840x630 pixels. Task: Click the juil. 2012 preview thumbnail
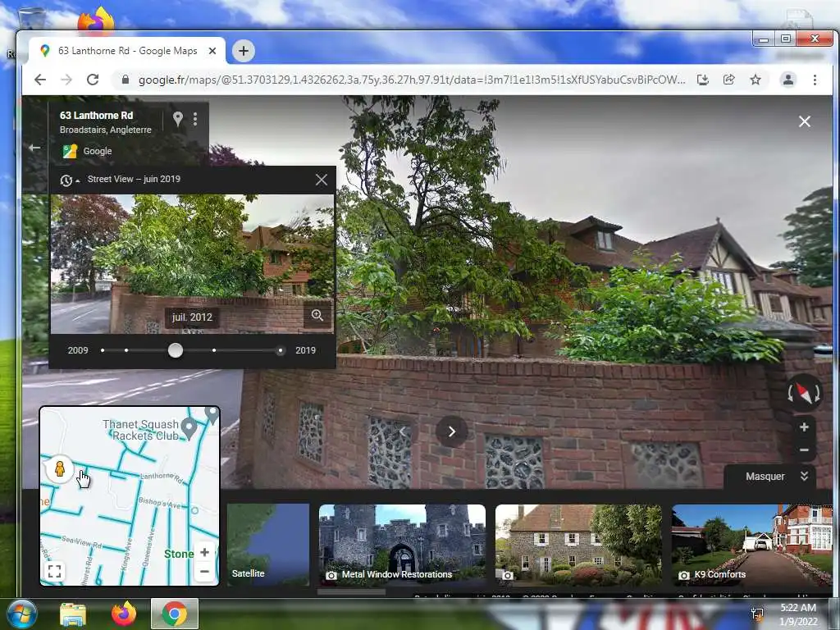192,264
